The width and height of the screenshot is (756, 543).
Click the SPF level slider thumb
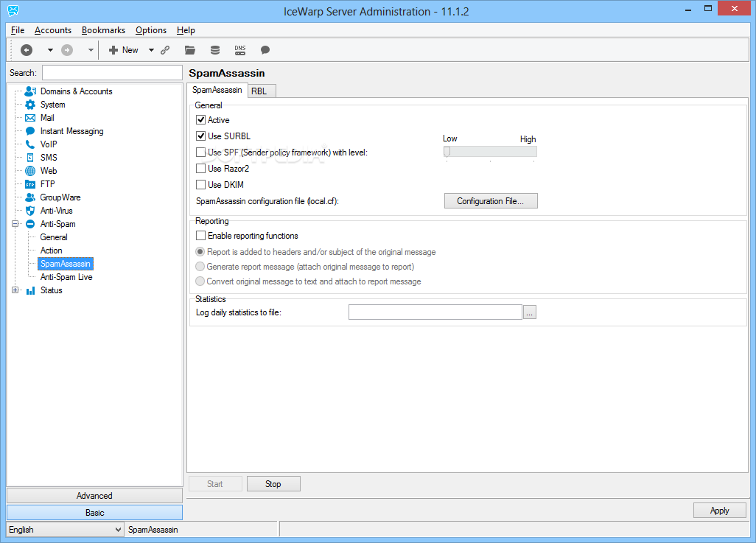click(x=447, y=152)
